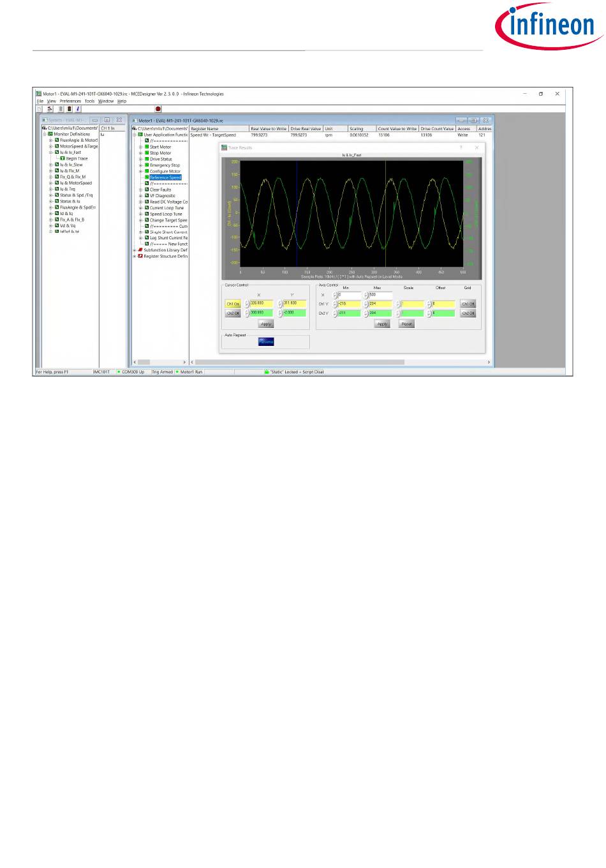
Task: Click the Unit column header
Action: point(336,128)
